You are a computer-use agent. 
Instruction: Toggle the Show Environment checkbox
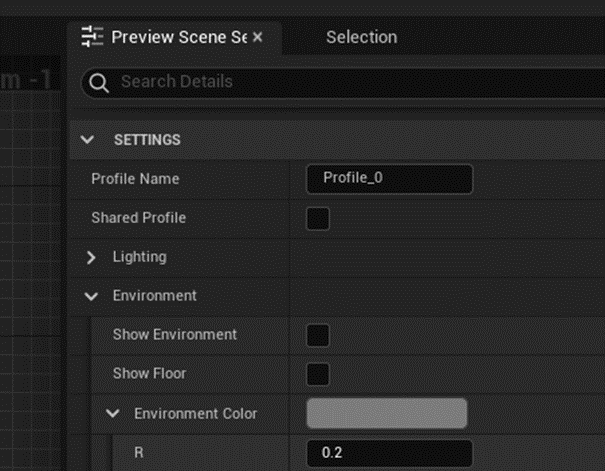(318, 335)
